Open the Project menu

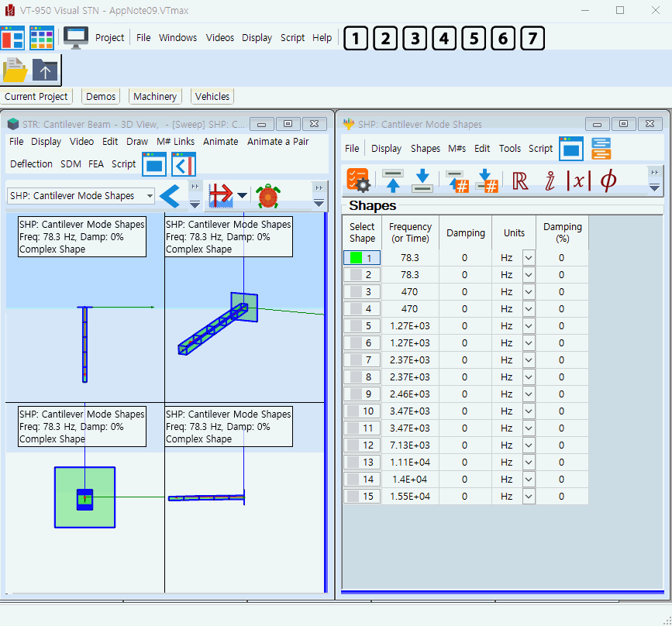pyautogui.click(x=109, y=38)
